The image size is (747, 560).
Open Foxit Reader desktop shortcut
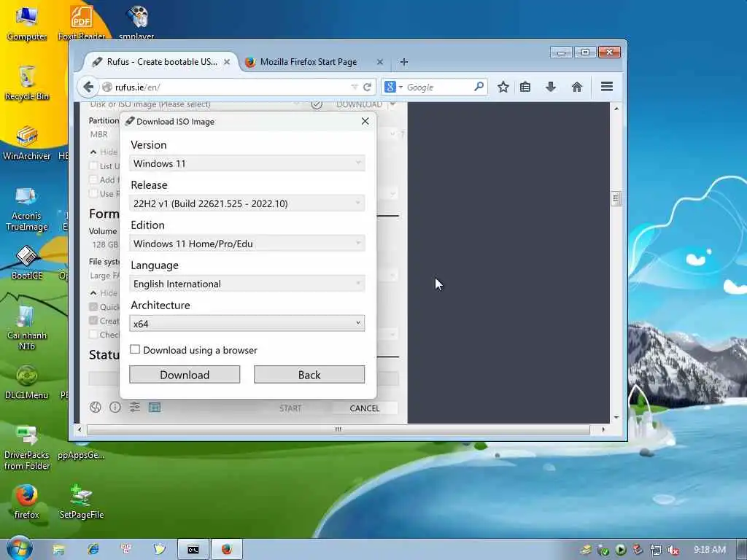click(82, 23)
